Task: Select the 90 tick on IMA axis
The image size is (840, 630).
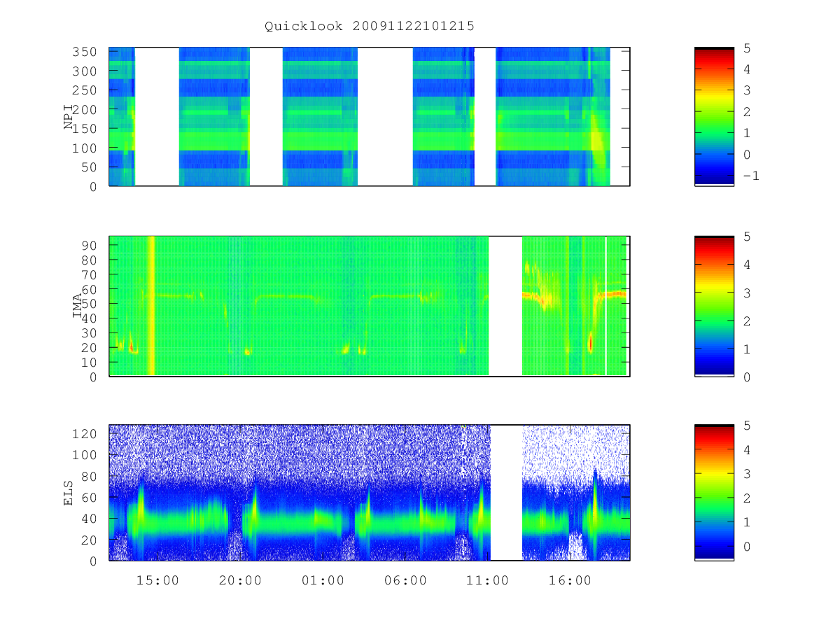Action: point(90,245)
